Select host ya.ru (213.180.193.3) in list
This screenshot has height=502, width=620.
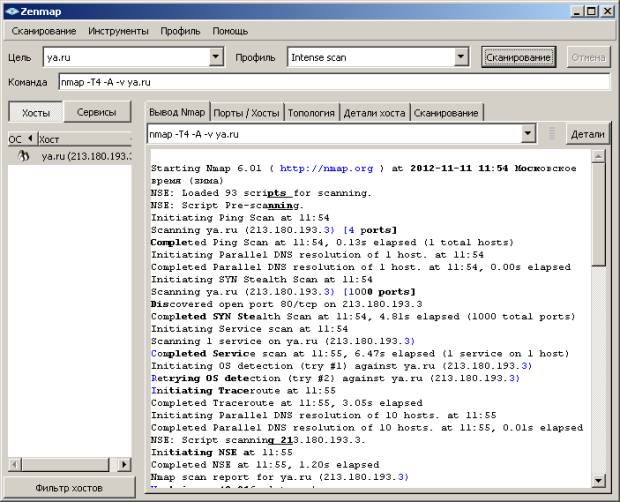pyautogui.click(x=70, y=156)
